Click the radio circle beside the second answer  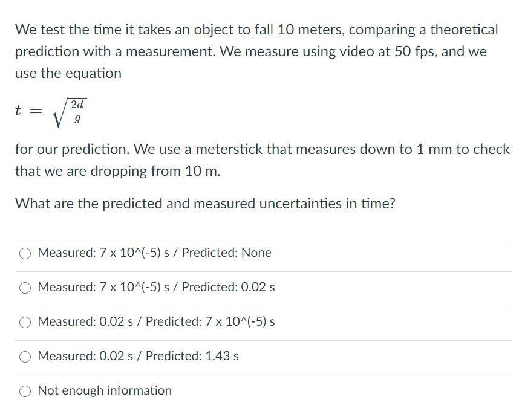[25, 287]
